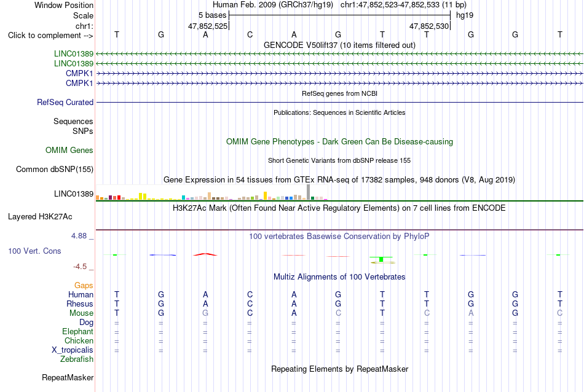Click the lone C base in top sequence row

[x=250, y=34]
